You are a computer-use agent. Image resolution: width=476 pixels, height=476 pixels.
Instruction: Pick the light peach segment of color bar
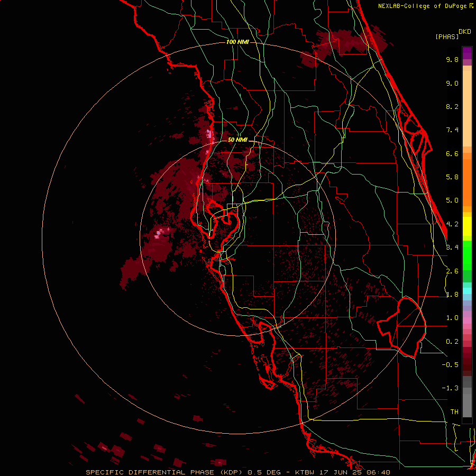(467, 108)
